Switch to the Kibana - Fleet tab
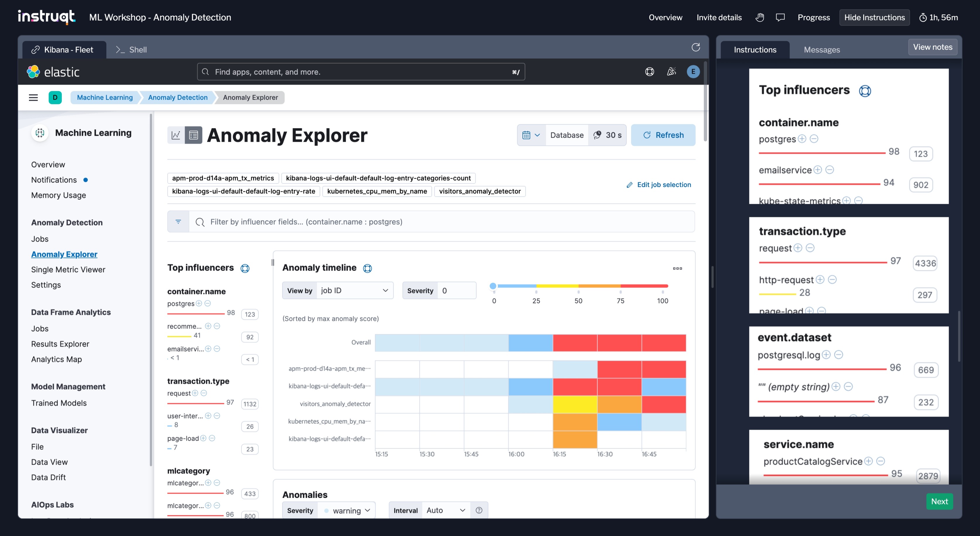This screenshot has height=536, width=980. tap(64, 50)
